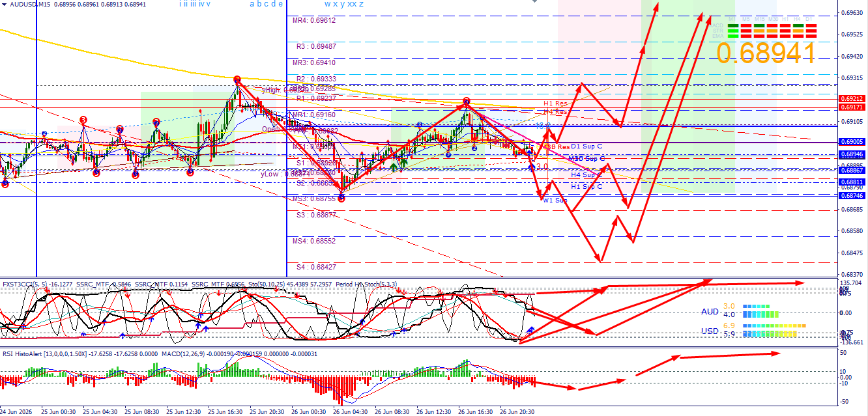Open the AUDUSD,M15 chart title dropdown arrow
The width and height of the screenshot is (868, 416).
click(4, 5)
